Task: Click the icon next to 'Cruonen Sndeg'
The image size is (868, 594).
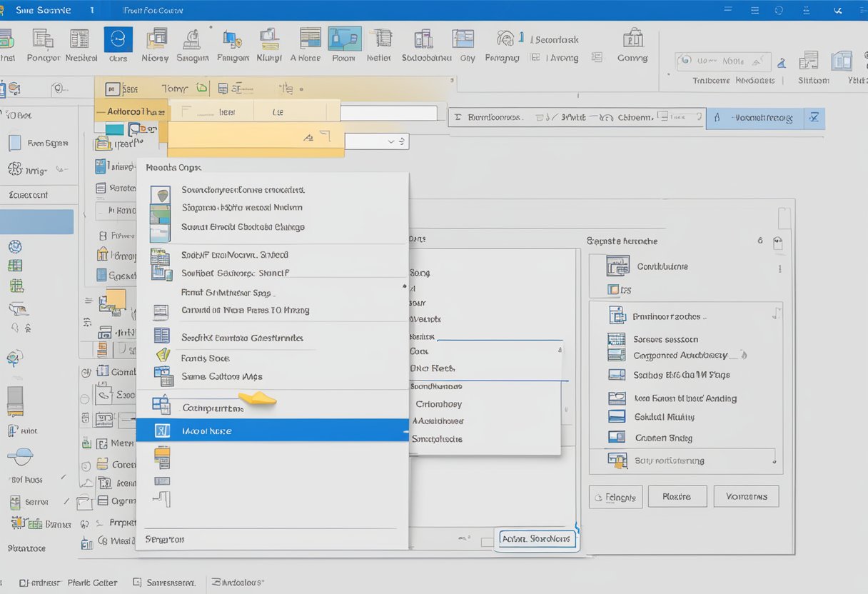Action: (x=617, y=437)
